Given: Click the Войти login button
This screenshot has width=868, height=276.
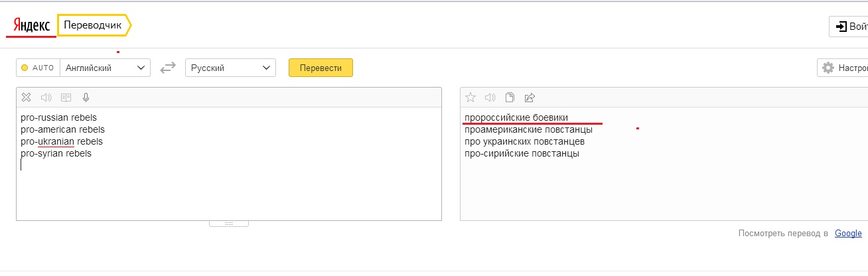Looking at the screenshot, I should (x=849, y=27).
